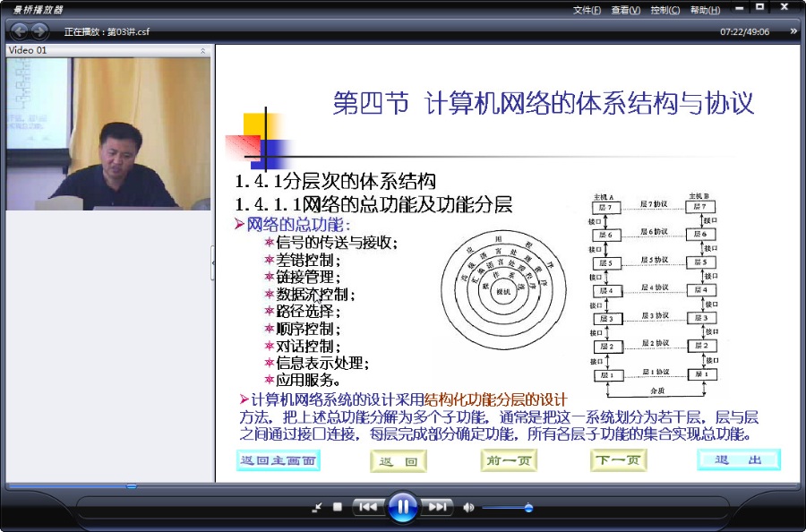Viewport: 806px width, 532px height.
Task: Open the 文件(F) menu
Action: pyautogui.click(x=587, y=10)
